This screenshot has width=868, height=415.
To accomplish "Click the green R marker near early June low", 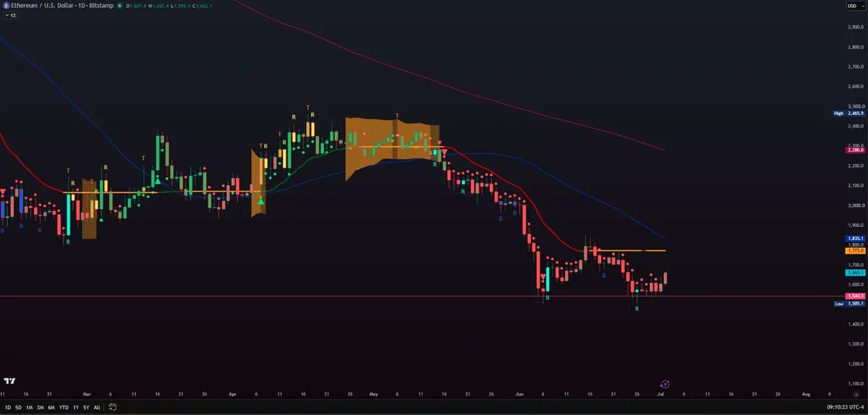I will pyautogui.click(x=548, y=298).
